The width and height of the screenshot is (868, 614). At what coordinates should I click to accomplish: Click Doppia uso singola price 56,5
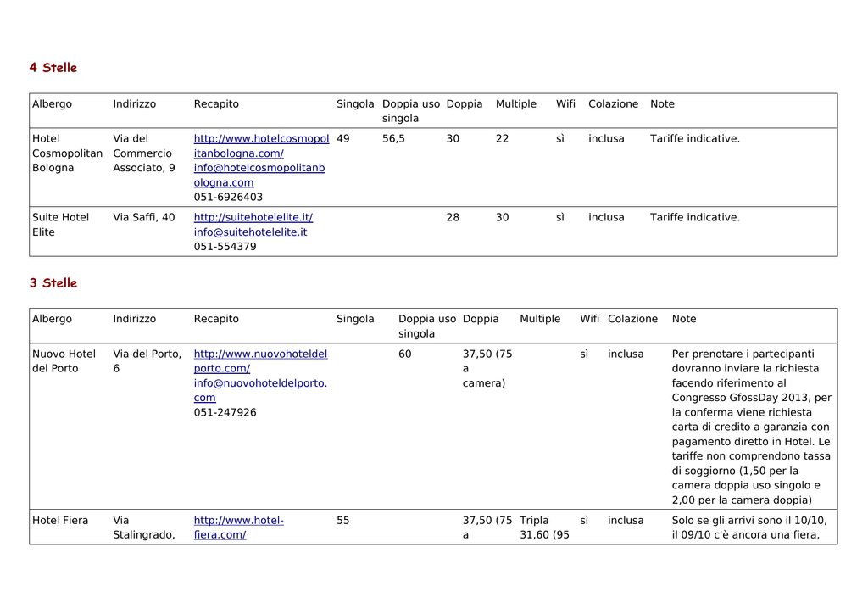(x=393, y=139)
